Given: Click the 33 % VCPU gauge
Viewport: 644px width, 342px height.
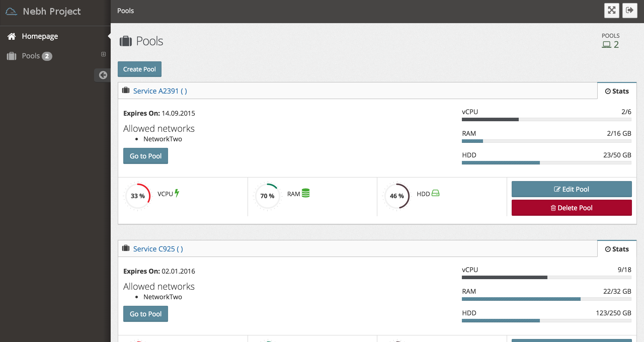Looking at the screenshot, I should [138, 196].
